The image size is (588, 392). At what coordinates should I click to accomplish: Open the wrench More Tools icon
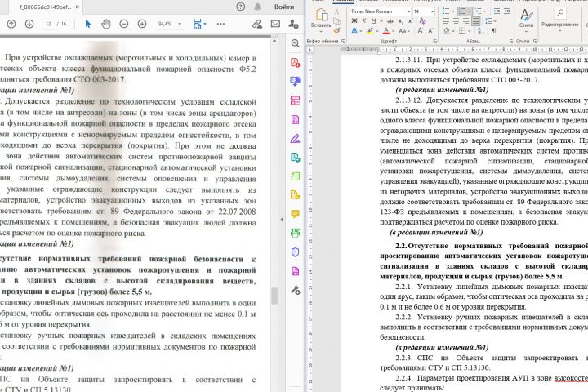[295, 290]
